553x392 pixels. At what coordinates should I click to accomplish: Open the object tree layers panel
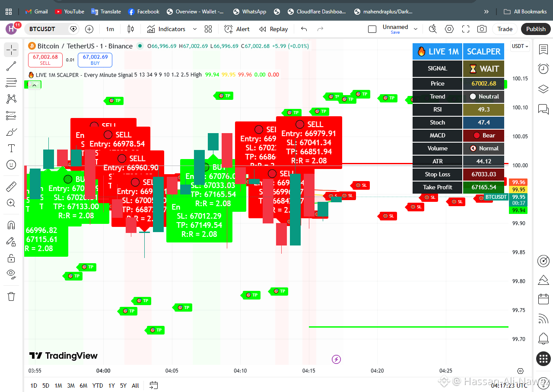pos(543,89)
